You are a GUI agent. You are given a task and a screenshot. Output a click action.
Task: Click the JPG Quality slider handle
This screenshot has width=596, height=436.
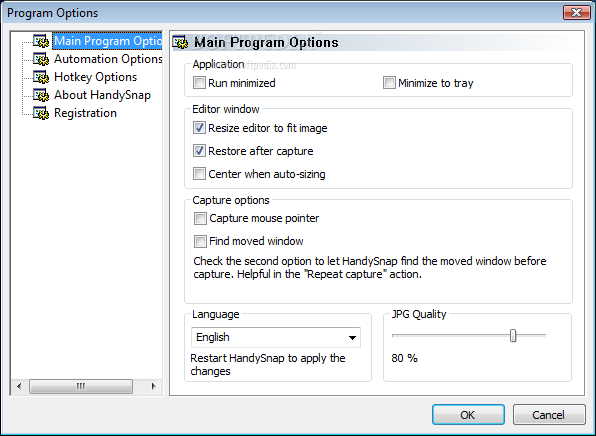513,336
